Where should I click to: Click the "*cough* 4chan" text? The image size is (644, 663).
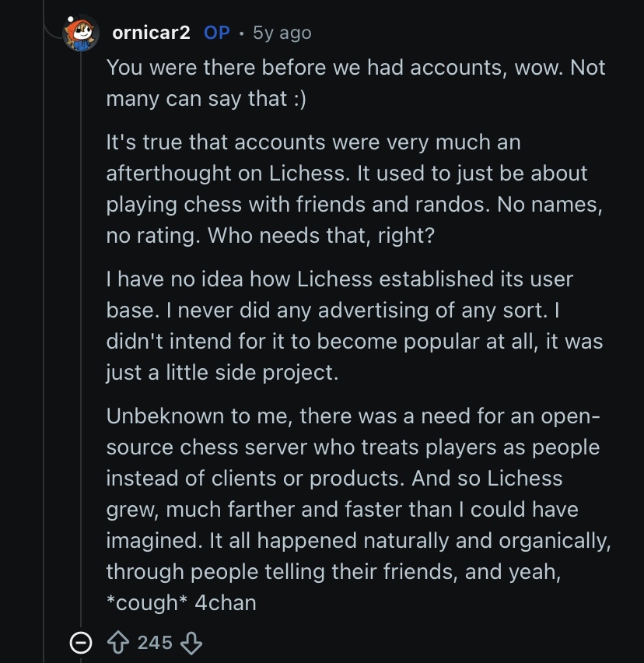point(180,602)
